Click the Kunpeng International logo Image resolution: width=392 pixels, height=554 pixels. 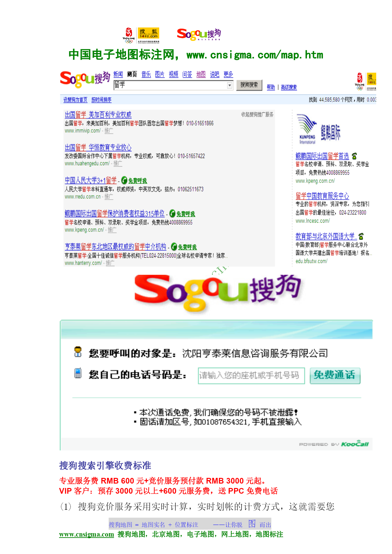pyautogui.click(x=319, y=129)
